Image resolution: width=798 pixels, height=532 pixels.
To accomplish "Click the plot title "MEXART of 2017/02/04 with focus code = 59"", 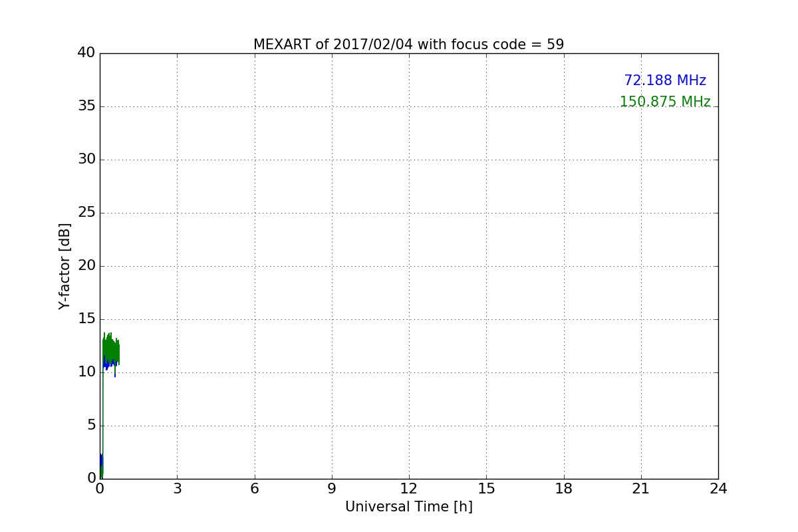I will tap(408, 45).
